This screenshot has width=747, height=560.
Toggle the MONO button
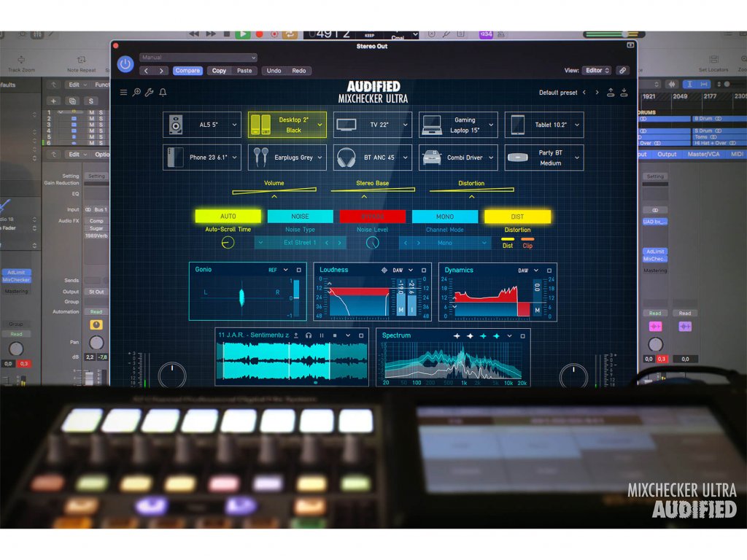click(x=445, y=216)
